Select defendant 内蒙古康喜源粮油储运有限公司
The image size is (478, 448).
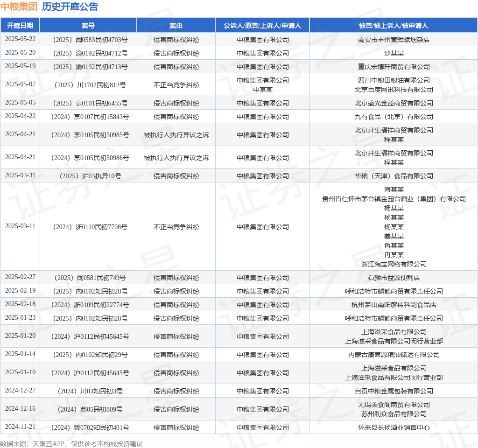(x=394, y=355)
